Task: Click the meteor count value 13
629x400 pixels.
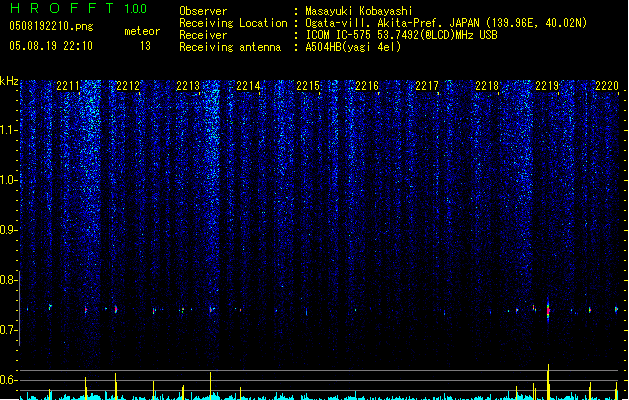Action: [145, 46]
